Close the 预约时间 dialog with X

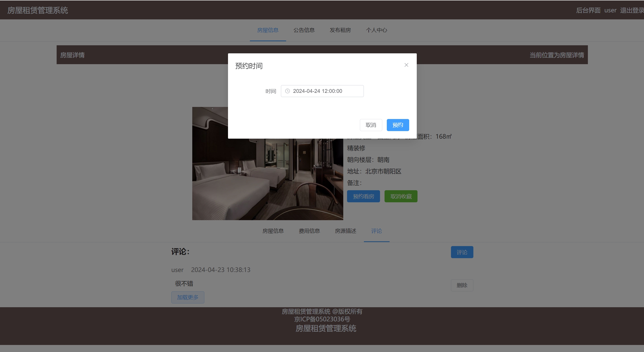coord(406,65)
